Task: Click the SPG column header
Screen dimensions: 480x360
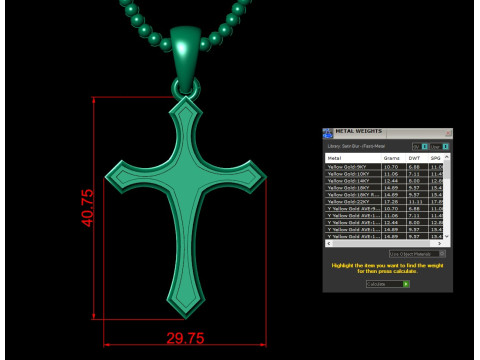Action: 436,158
